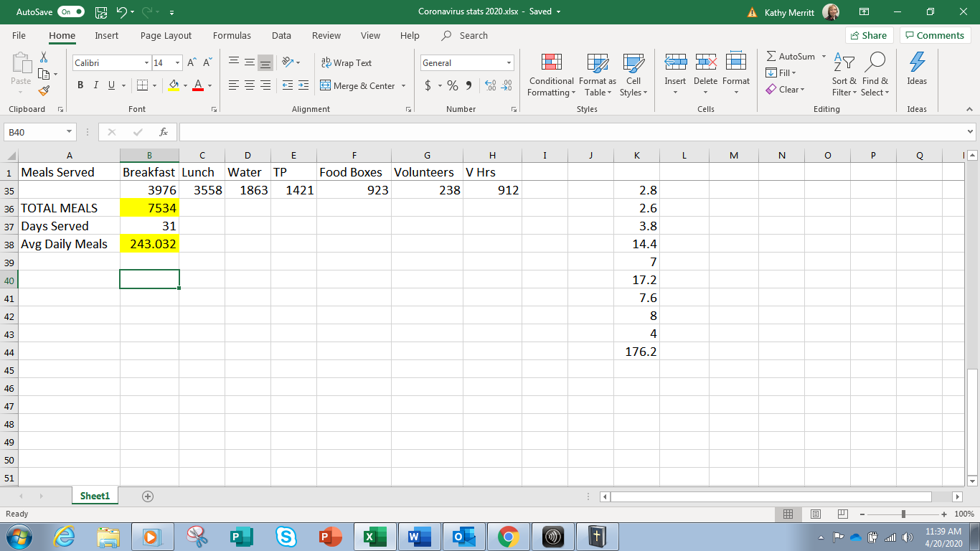The height and width of the screenshot is (551, 980).
Task: Click the Conditional Formatting icon
Action: [551, 64]
